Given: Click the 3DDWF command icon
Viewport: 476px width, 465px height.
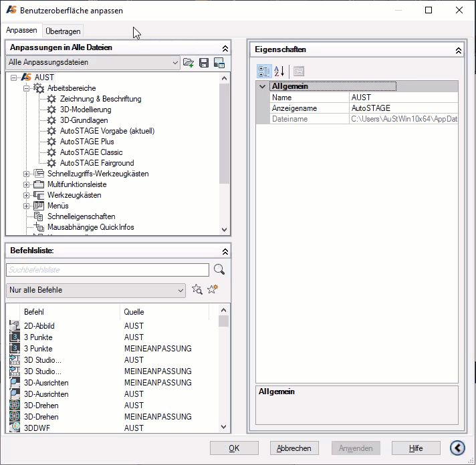Looking at the screenshot, I should [x=14, y=428].
